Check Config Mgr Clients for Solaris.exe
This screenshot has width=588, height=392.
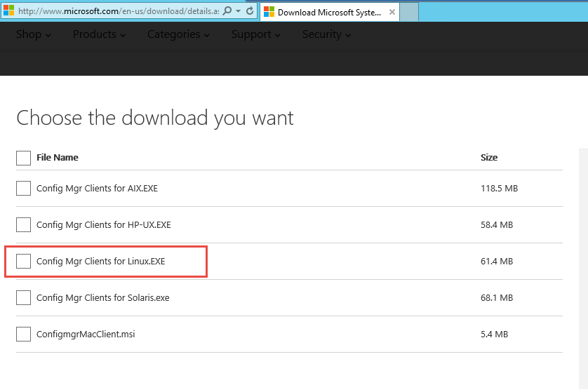coord(23,297)
